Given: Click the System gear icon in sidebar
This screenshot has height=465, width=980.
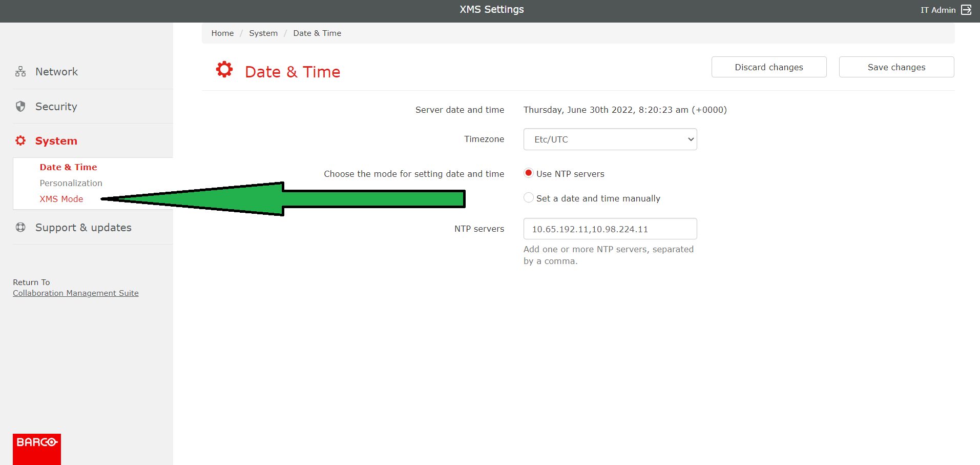Looking at the screenshot, I should [20, 140].
